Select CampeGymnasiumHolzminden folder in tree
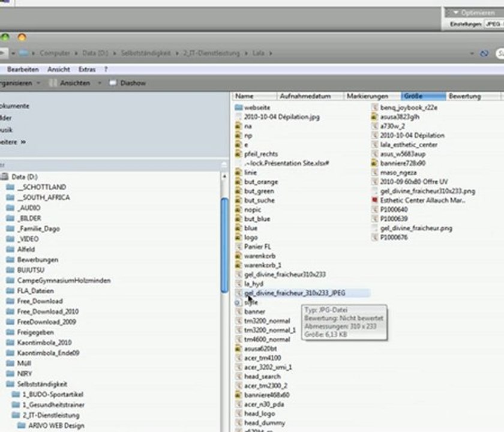The image size is (504, 432). (64, 280)
